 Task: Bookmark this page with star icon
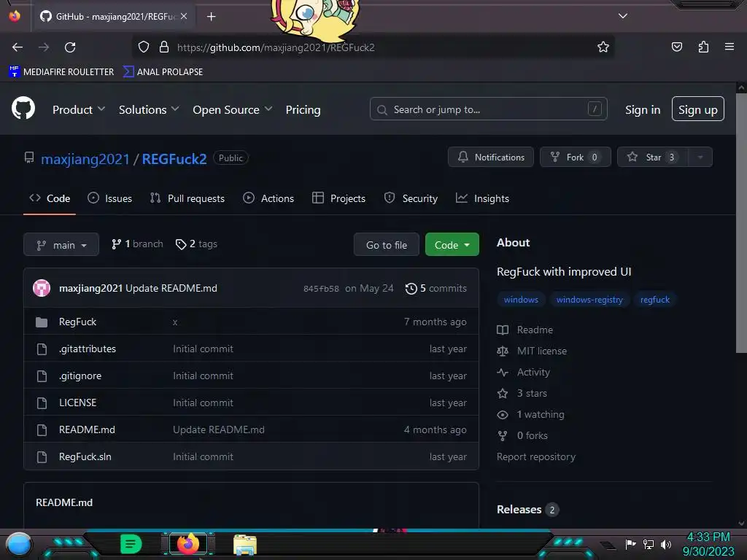tap(603, 47)
